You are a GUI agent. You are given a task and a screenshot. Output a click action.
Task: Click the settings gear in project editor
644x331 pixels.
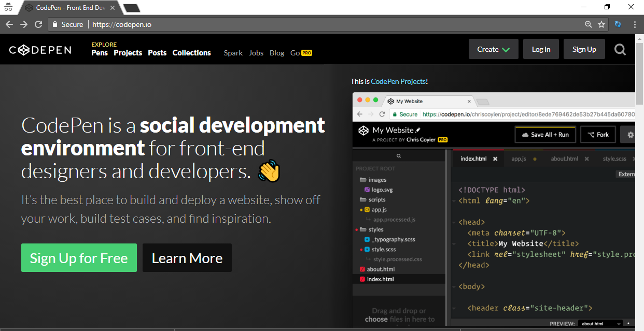tap(631, 135)
